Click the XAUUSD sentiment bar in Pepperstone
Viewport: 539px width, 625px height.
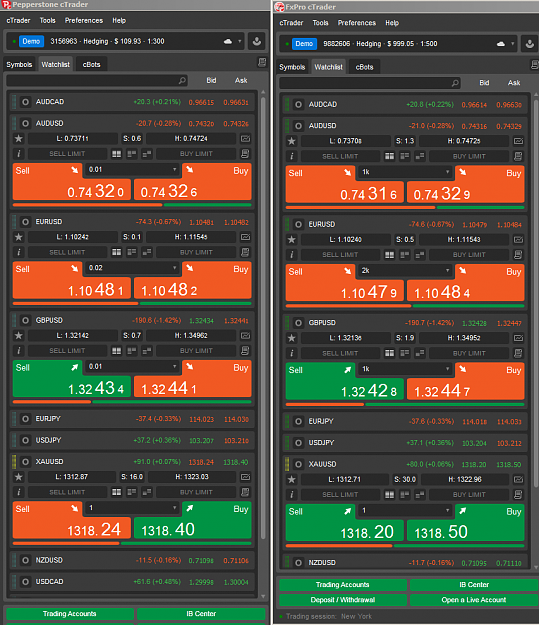pos(132,543)
